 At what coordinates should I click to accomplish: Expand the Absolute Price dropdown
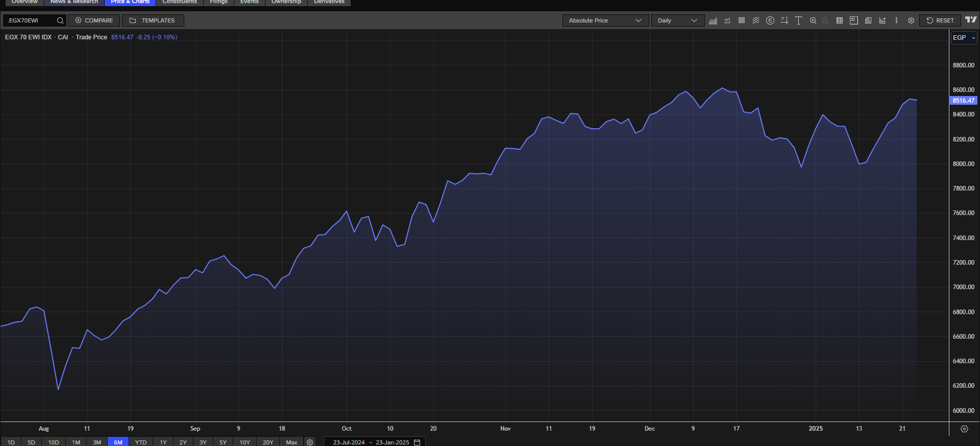pos(605,20)
